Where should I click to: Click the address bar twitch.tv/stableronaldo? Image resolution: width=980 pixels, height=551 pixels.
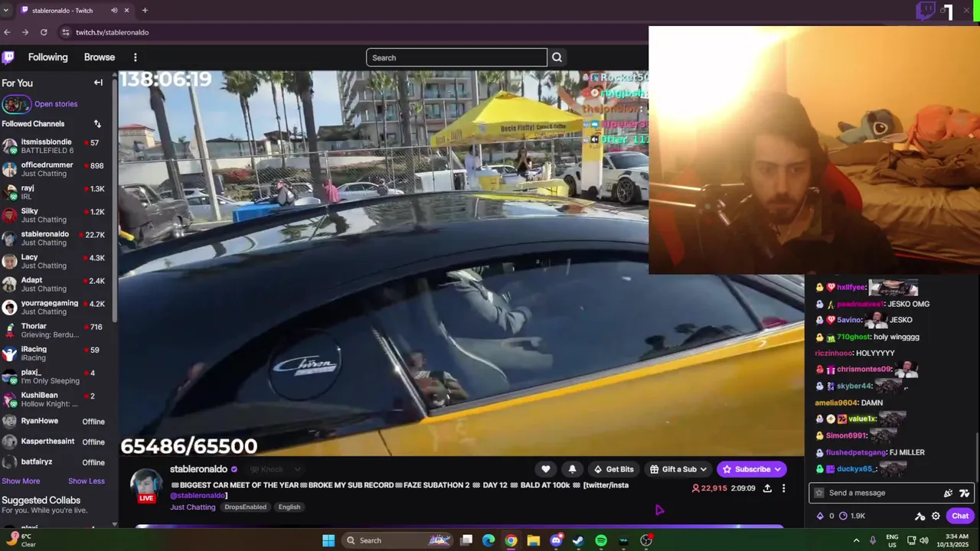(x=112, y=32)
